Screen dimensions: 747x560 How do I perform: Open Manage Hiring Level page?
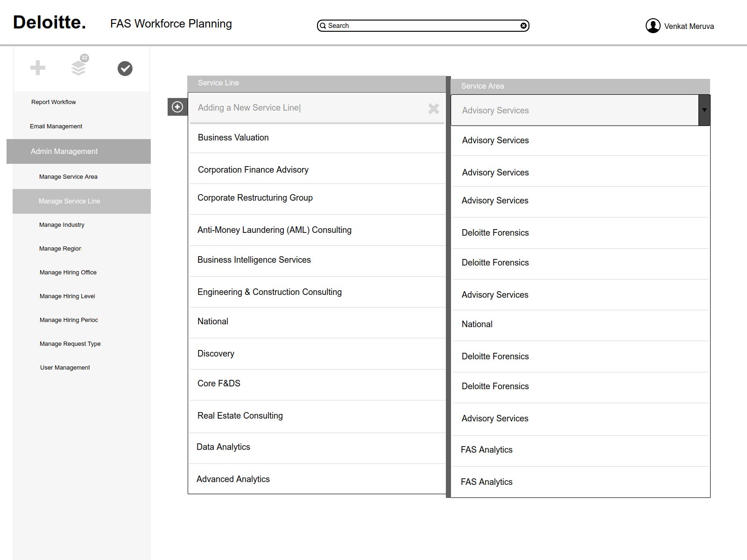[67, 296]
